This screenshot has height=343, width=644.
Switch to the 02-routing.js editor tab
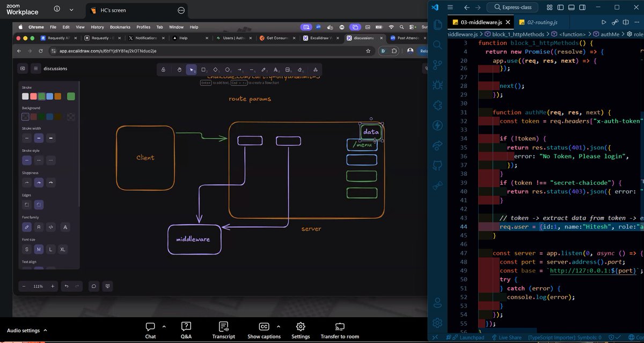[542, 22]
